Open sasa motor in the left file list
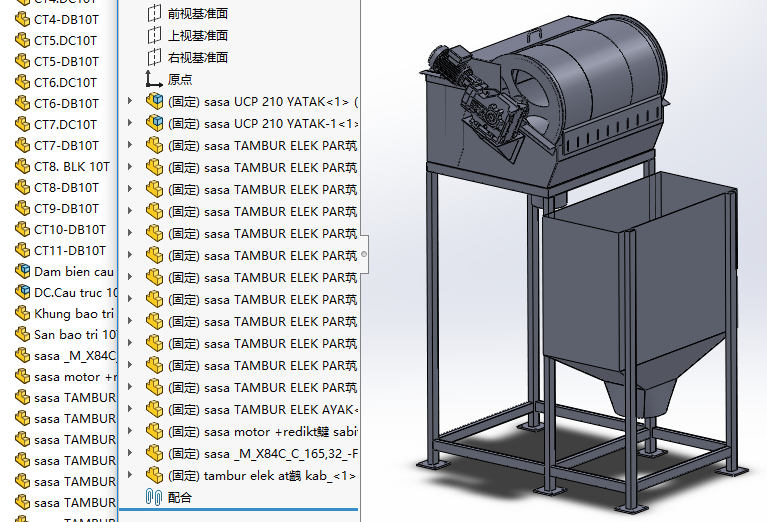Viewport: 767px width, 522px height. (x=76, y=377)
